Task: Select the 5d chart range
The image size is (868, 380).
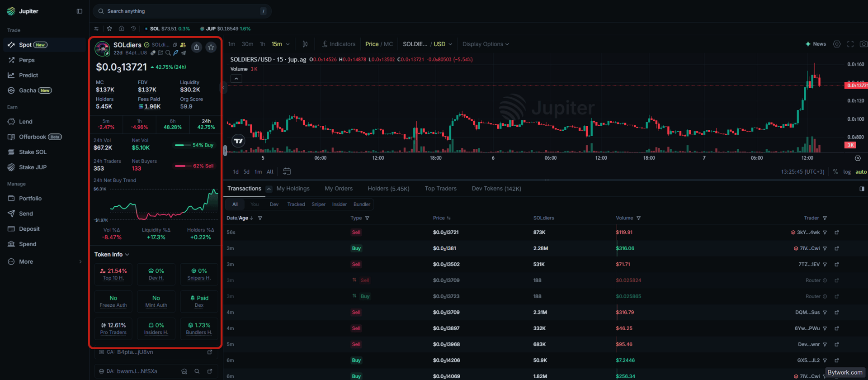Action: (x=246, y=172)
